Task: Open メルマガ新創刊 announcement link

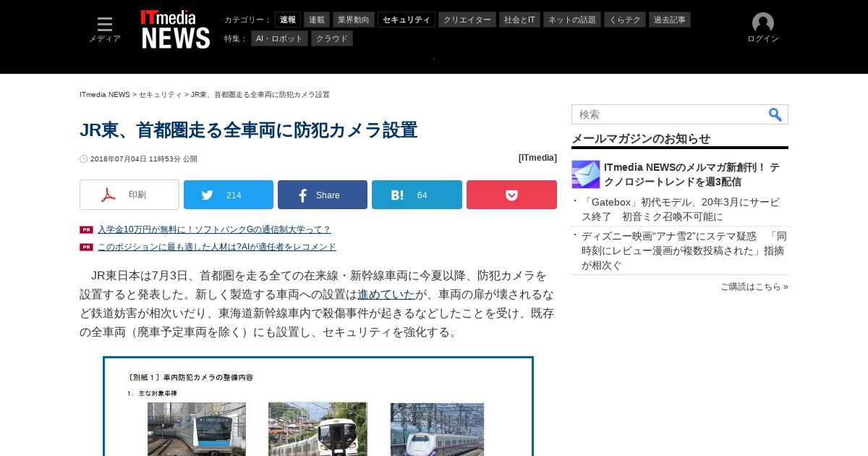Action: [692, 174]
